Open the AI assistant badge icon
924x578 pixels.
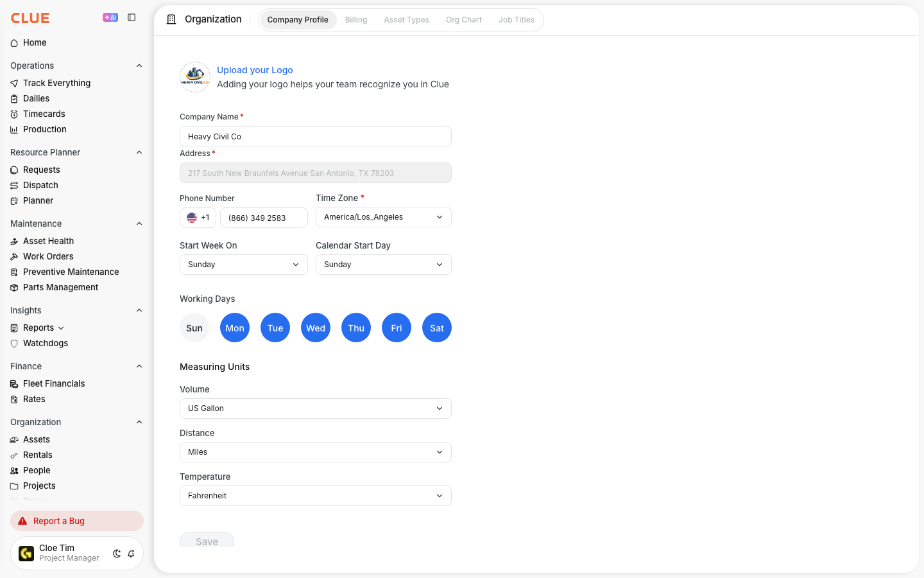(x=110, y=17)
